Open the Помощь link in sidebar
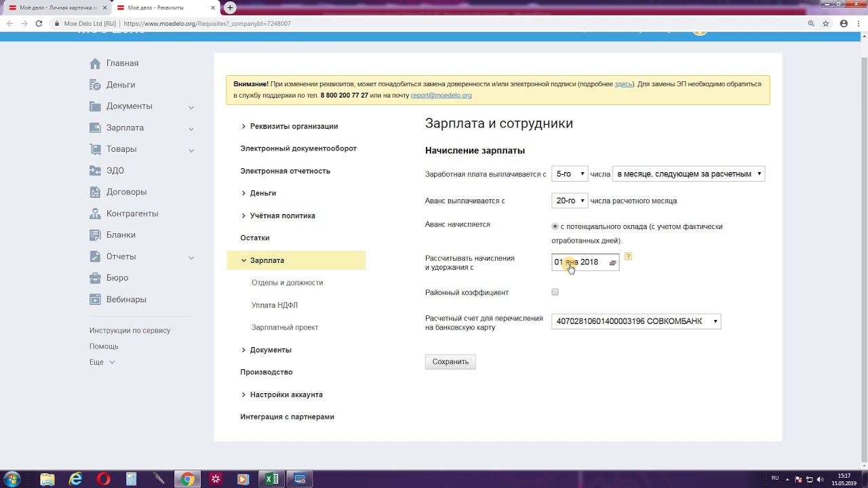The width and height of the screenshot is (868, 488). [x=104, y=346]
